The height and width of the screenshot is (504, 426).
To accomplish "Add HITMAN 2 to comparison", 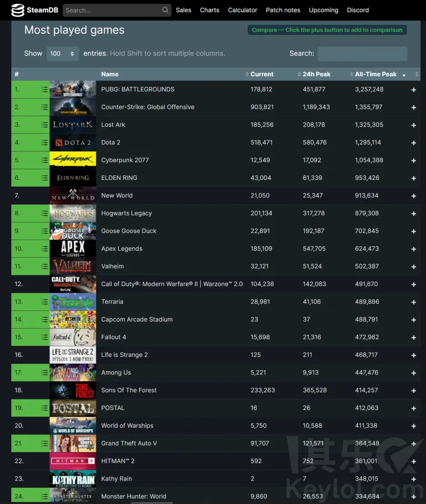I will point(413,461).
